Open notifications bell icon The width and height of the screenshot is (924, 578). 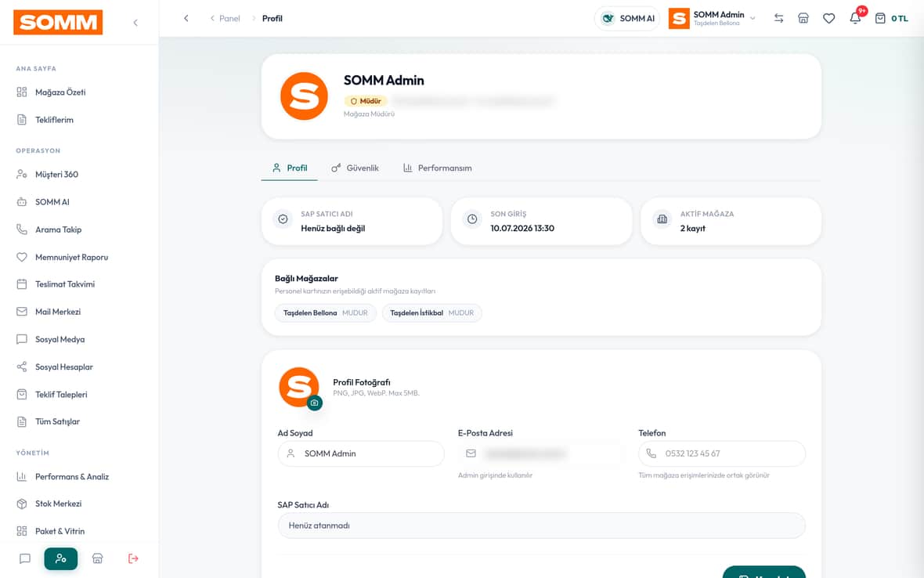pos(855,18)
